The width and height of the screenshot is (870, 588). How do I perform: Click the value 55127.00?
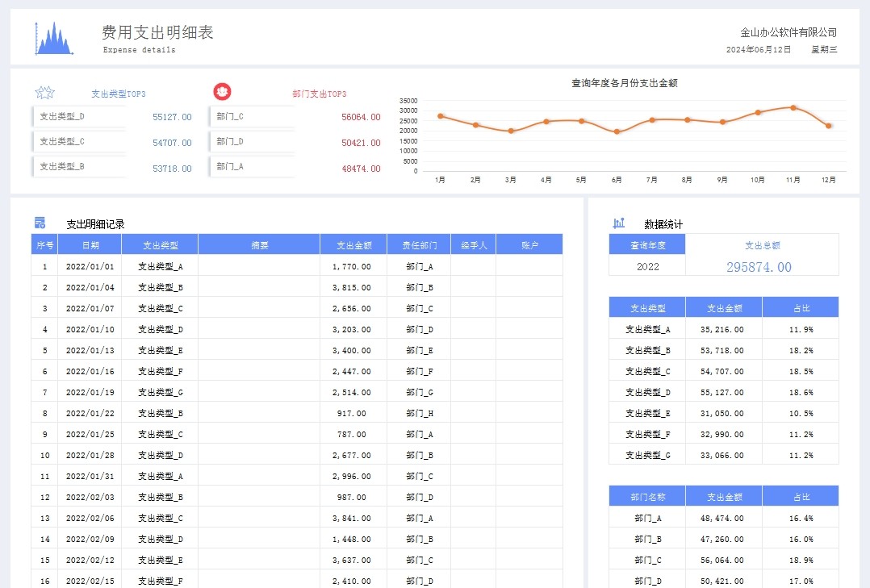pyautogui.click(x=172, y=117)
